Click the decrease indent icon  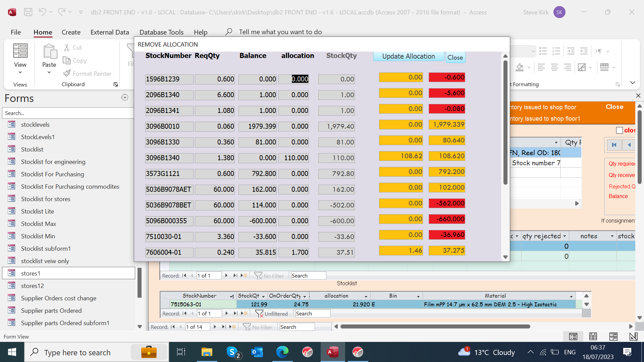[584, 51]
